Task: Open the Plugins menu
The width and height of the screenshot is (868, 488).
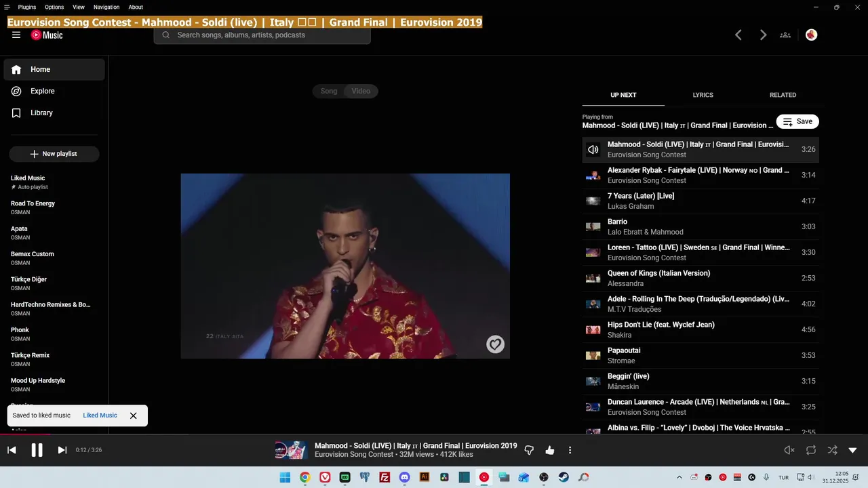Action: point(27,7)
